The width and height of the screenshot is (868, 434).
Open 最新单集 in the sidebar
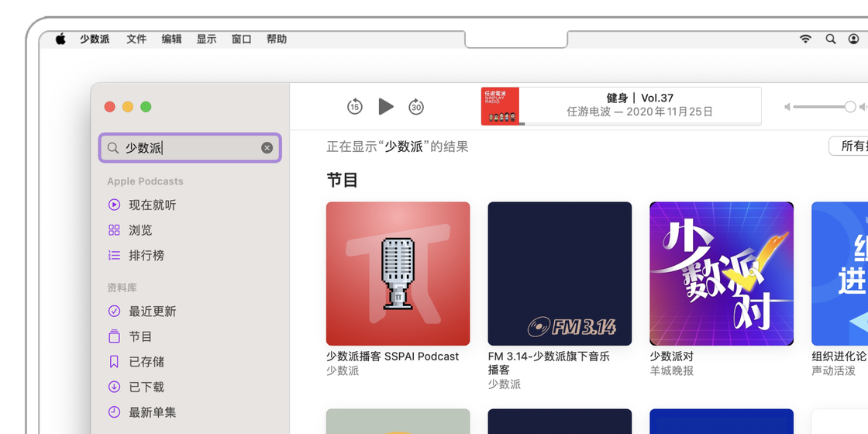[152, 412]
